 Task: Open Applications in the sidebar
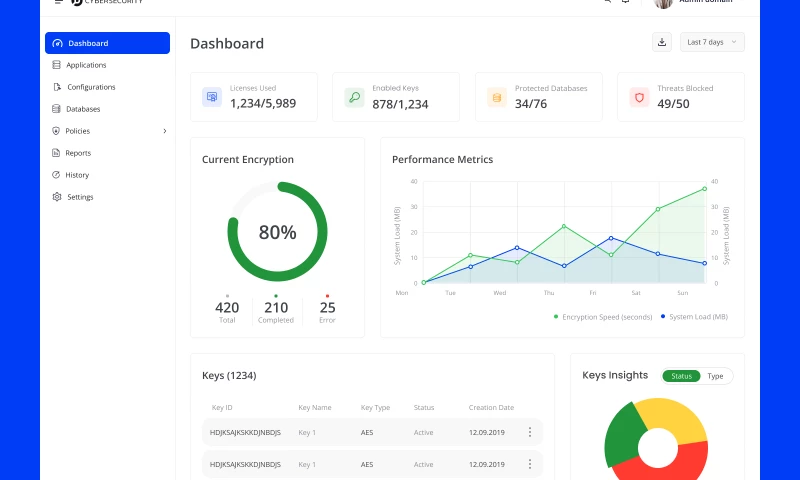[x=86, y=65]
